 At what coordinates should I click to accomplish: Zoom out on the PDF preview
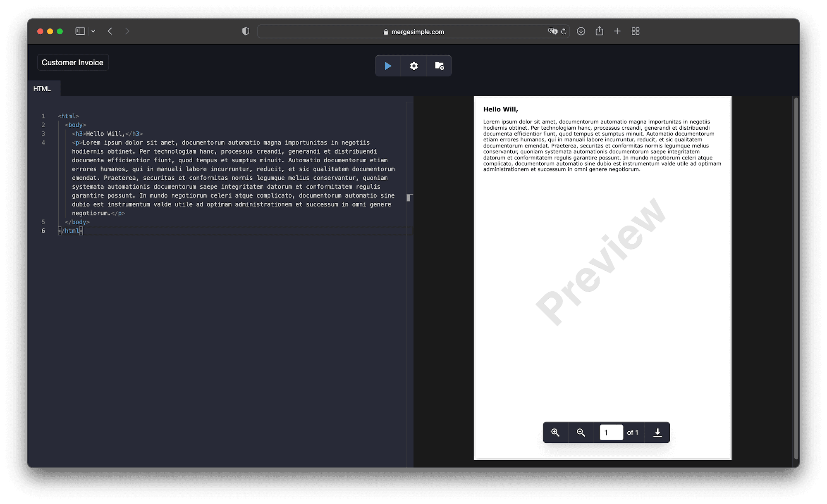(x=582, y=433)
